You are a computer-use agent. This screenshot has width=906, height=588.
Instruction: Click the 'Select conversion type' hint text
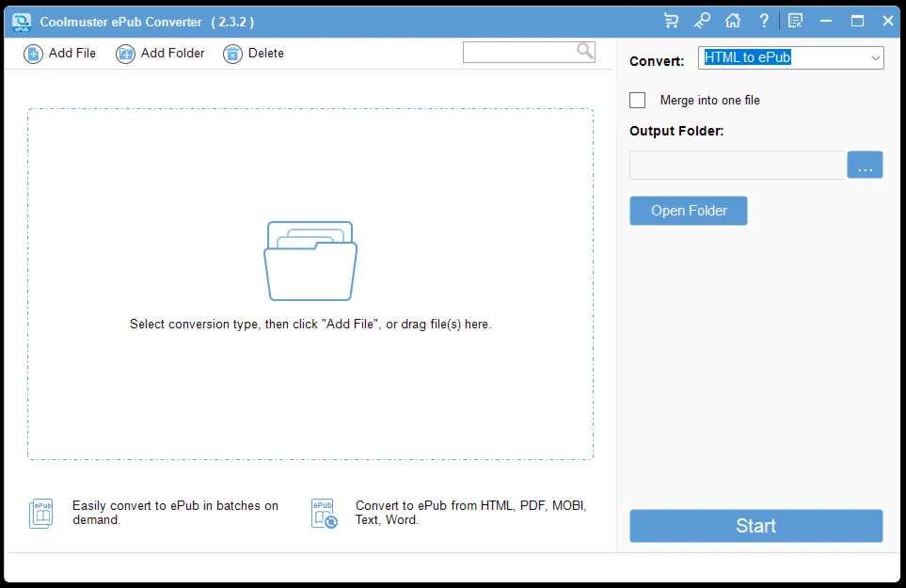click(310, 324)
